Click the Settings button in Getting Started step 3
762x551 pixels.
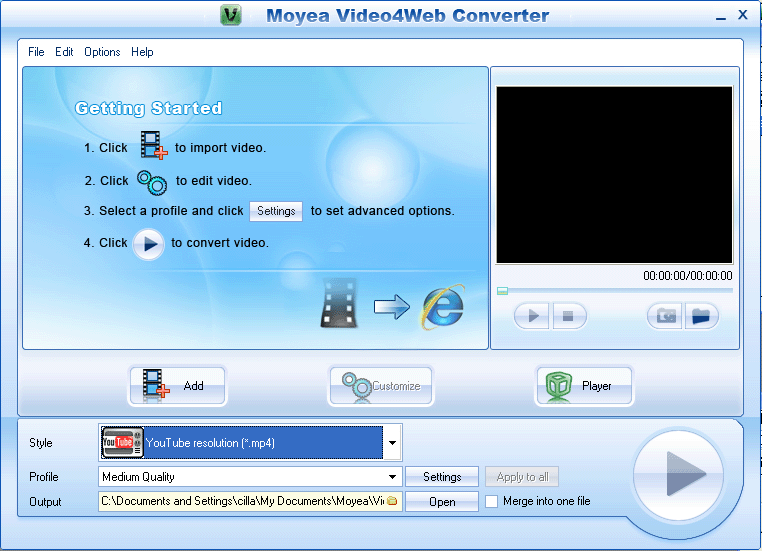click(x=276, y=211)
